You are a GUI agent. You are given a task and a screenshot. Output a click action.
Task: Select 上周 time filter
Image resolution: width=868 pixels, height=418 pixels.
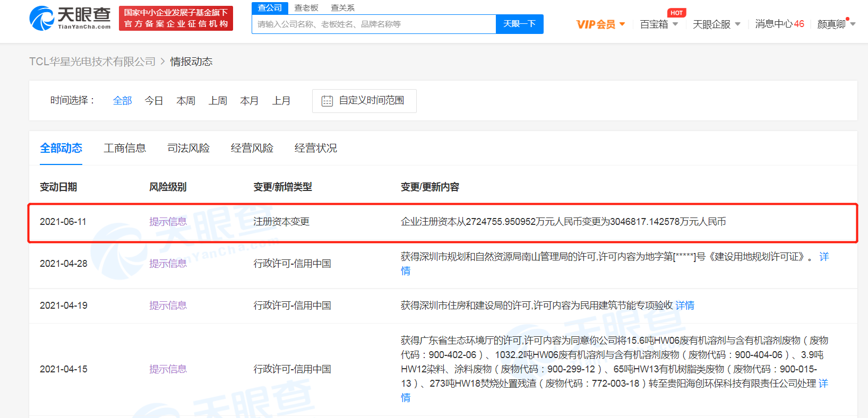tap(218, 101)
